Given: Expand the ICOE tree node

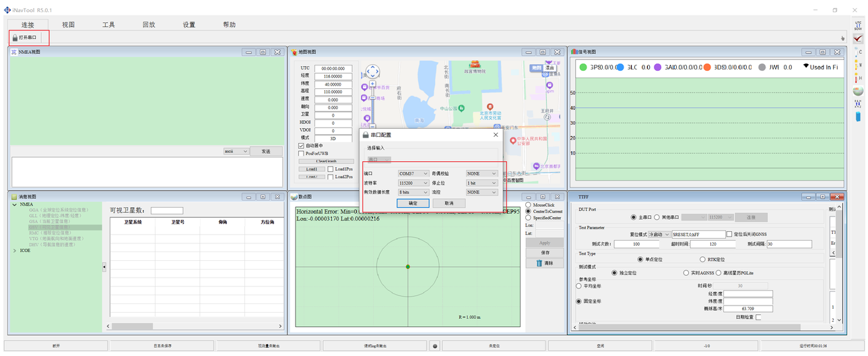Looking at the screenshot, I should click(x=15, y=250).
